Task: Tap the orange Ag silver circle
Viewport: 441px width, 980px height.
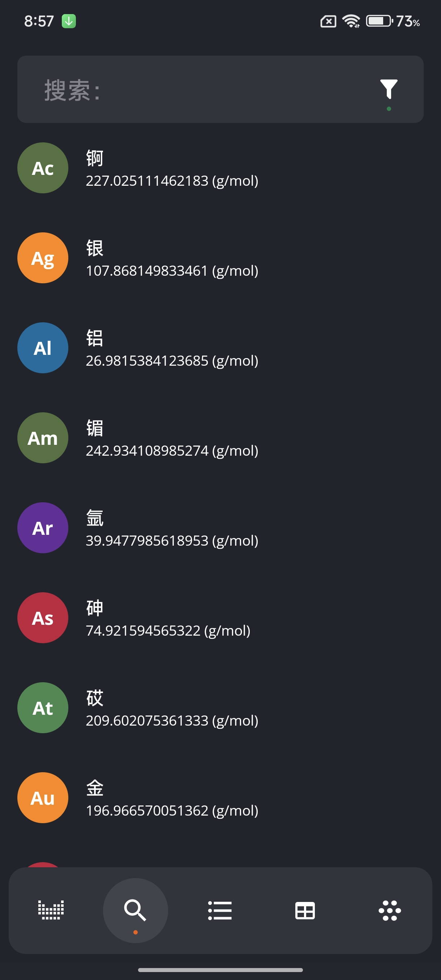Action: (43, 258)
